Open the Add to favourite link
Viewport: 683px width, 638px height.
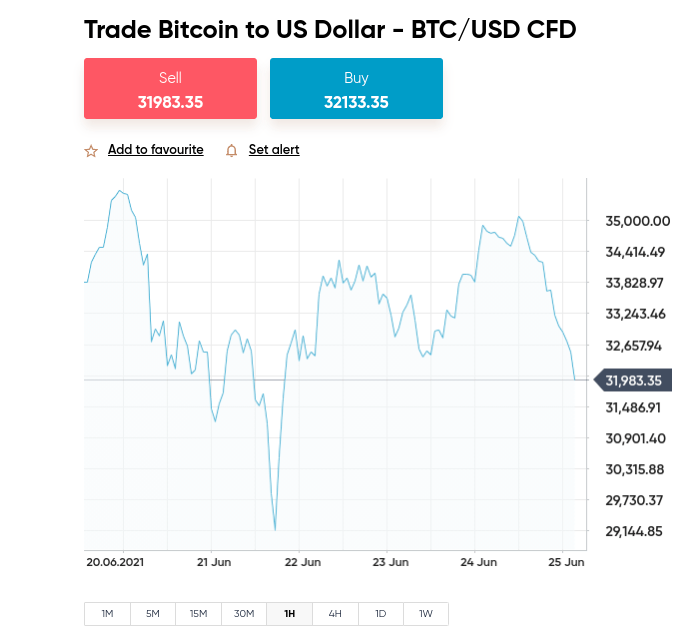click(156, 149)
